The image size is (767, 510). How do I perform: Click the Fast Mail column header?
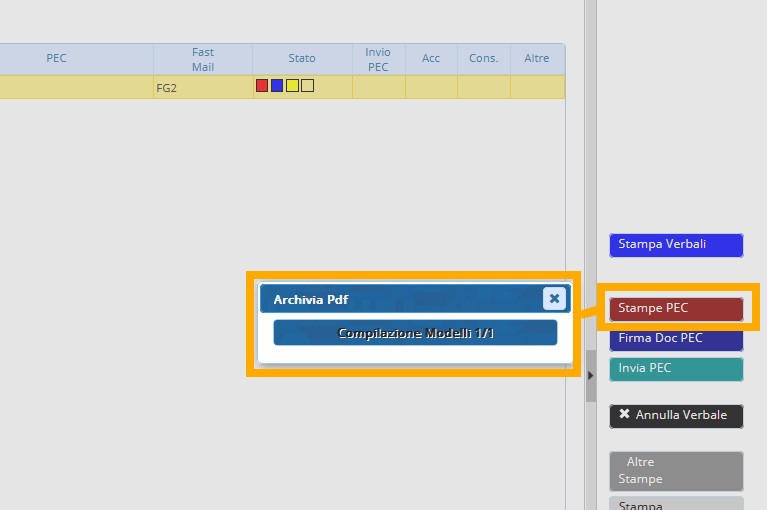pyautogui.click(x=203, y=59)
